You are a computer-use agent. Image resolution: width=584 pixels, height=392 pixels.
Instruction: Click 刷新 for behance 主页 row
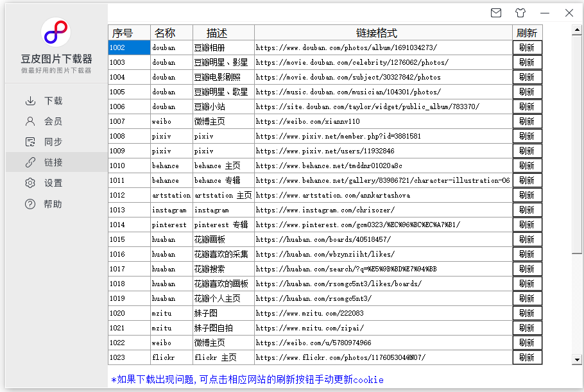pos(527,166)
